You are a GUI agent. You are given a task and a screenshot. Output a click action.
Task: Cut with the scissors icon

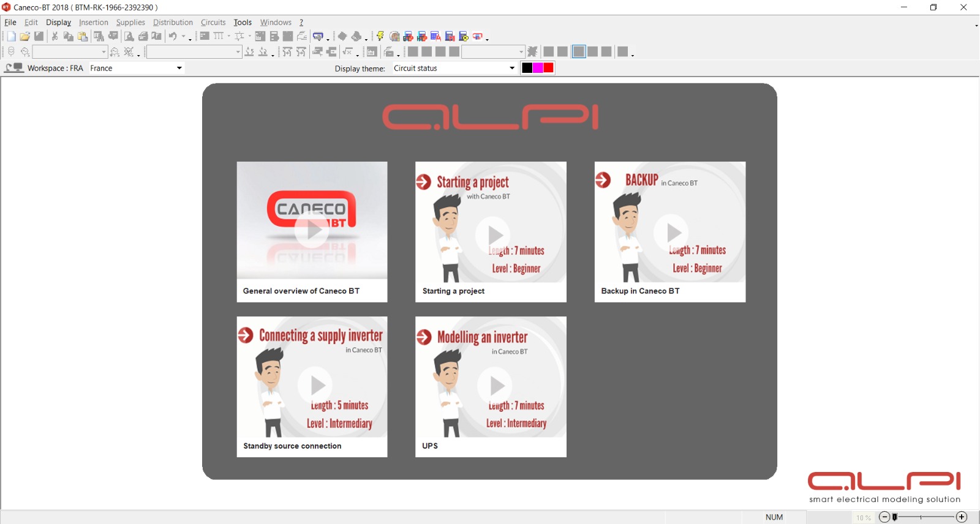55,37
